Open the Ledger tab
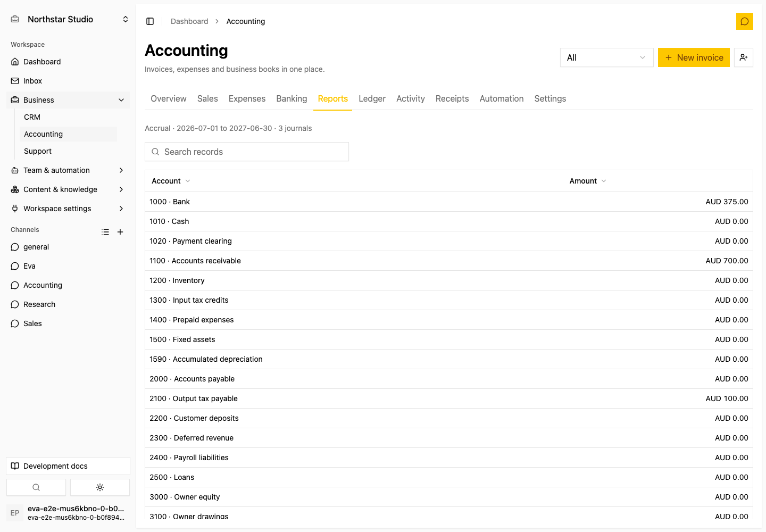 [372, 98]
